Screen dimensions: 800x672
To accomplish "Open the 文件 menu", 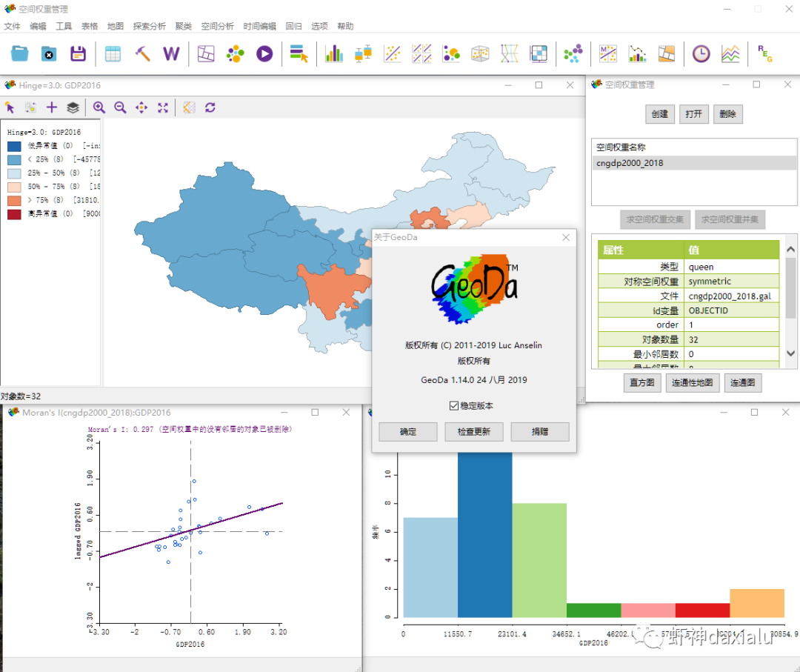I will click(x=13, y=26).
